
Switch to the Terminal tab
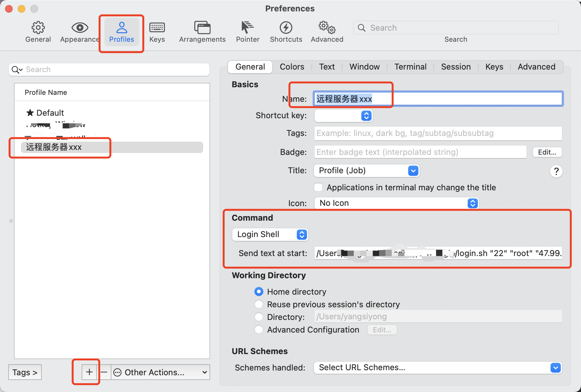point(410,67)
